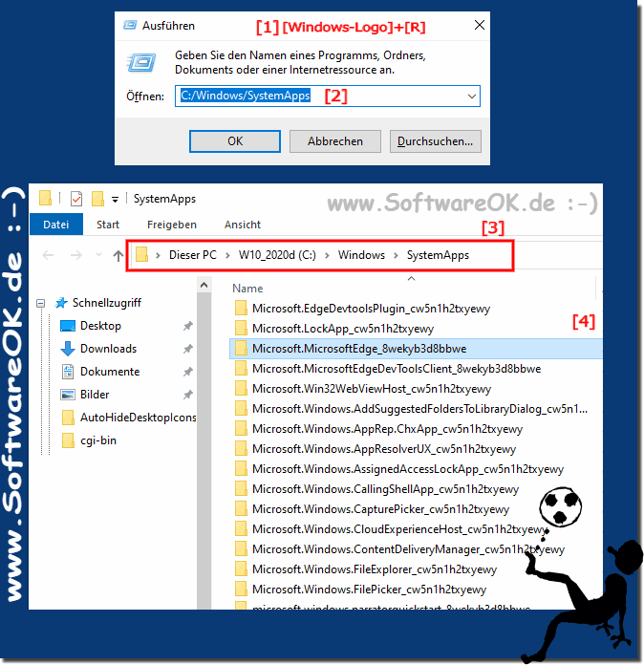
Task: Expand the chevron after Windows breadcrumb
Action: pos(396,255)
